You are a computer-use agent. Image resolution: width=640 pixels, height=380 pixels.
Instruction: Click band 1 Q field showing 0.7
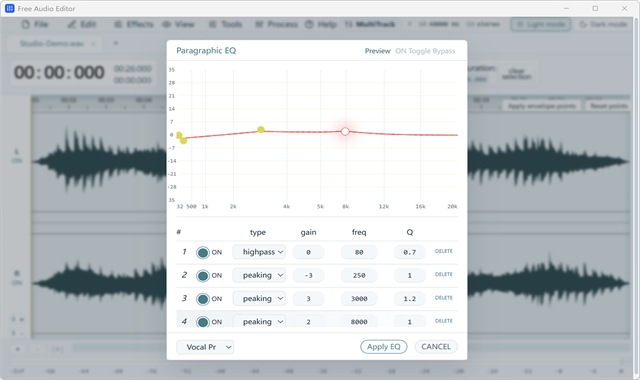point(409,252)
